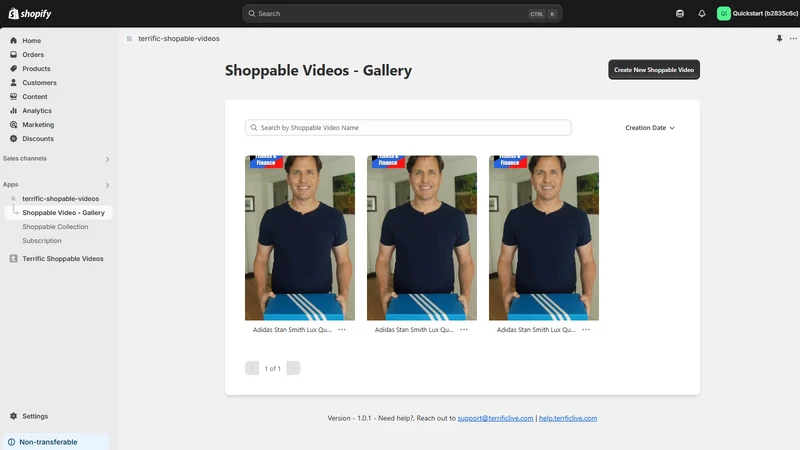Viewport: 800px width, 450px height.
Task: Open first Adidas Stan Smith video thumbnail
Action: click(300, 238)
